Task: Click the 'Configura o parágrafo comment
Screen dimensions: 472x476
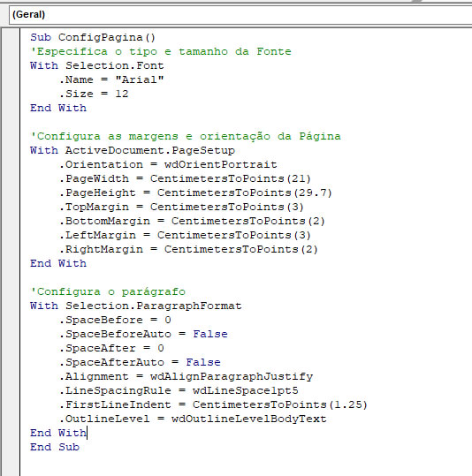Action: pyautogui.click(x=108, y=291)
